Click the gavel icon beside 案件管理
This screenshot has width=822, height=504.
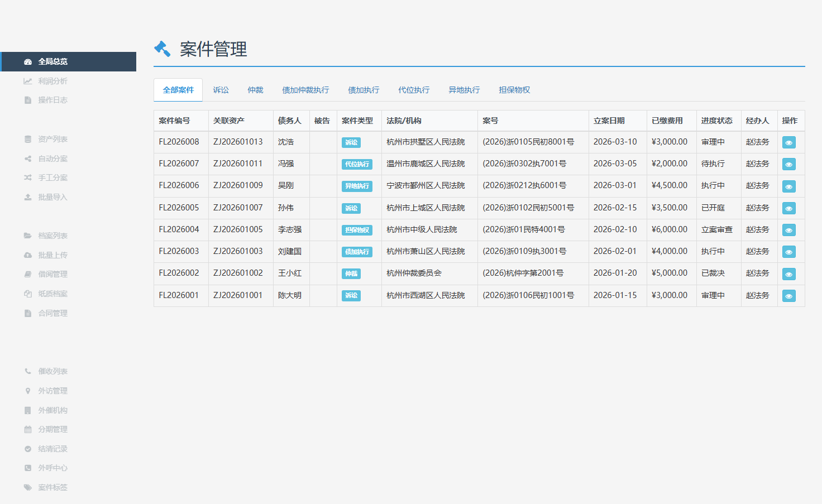click(163, 49)
